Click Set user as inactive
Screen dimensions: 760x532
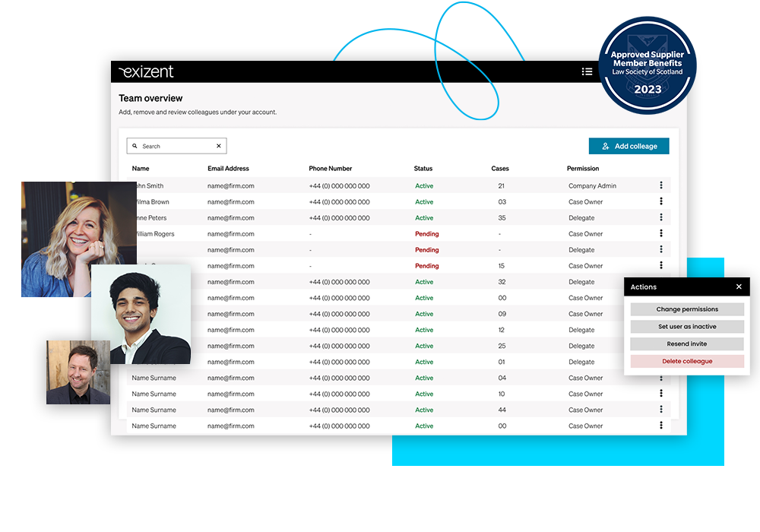(686, 326)
